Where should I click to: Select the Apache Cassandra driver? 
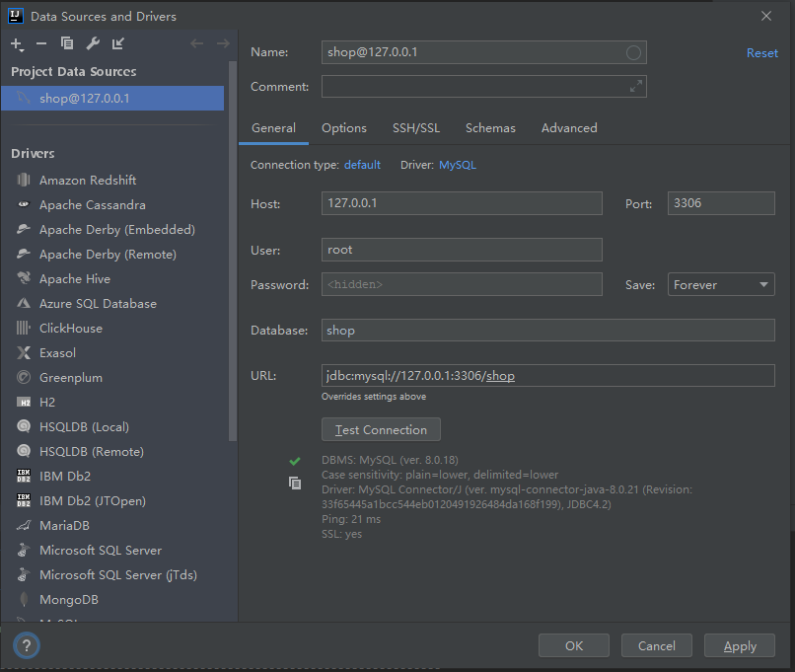point(92,205)
